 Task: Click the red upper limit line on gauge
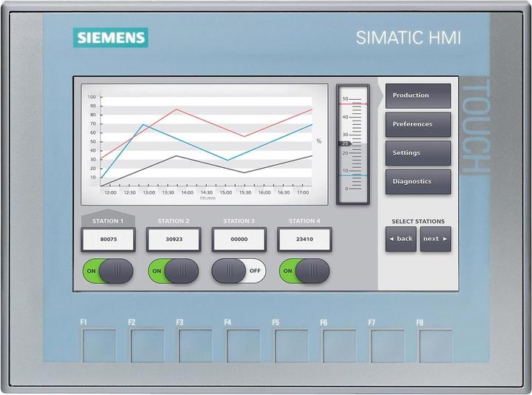[353, 104]
